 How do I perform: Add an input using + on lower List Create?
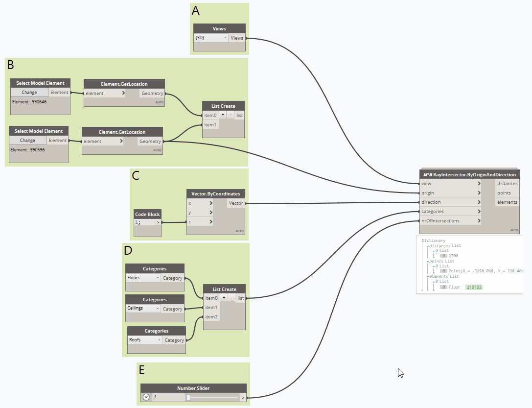223,298
